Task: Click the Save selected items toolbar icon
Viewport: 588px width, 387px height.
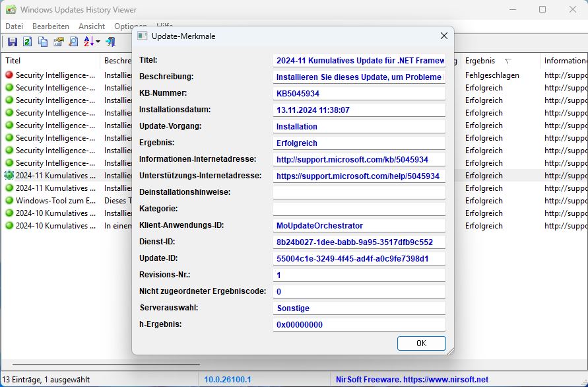Action: [x=13, y=42]
